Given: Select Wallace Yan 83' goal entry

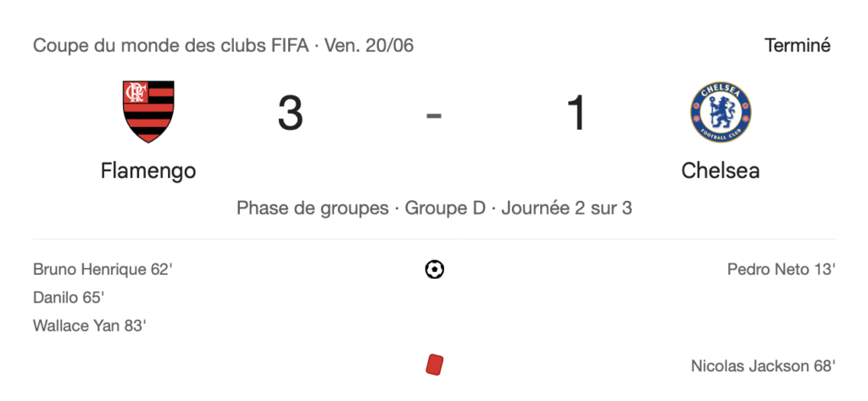Looking at the screenshot, I should pyautogui.click(x=90, y=326).
